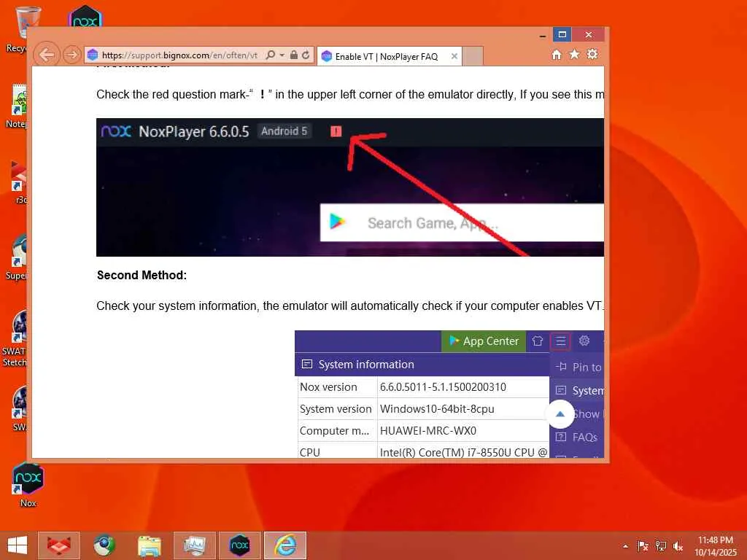
Task: Click the System information screenshot image
Action: [x=449, y=394]
